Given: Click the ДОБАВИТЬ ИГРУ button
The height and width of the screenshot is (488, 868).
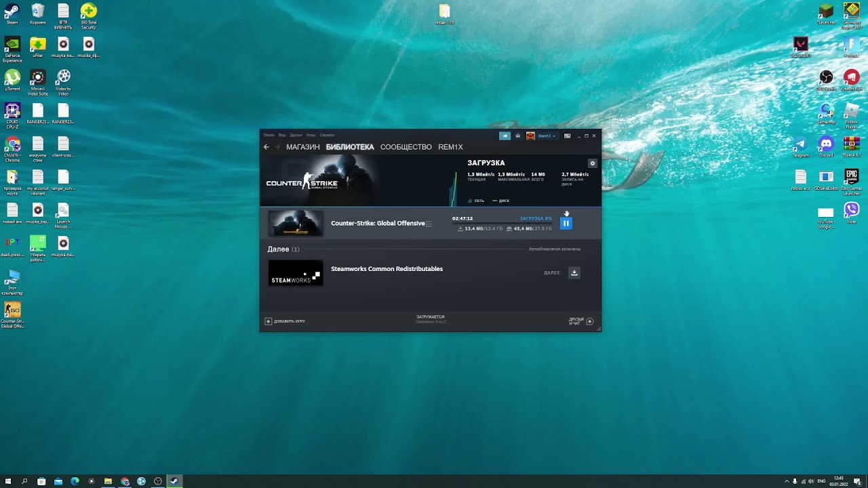Looking at the screenshot, I should [285, 321].
